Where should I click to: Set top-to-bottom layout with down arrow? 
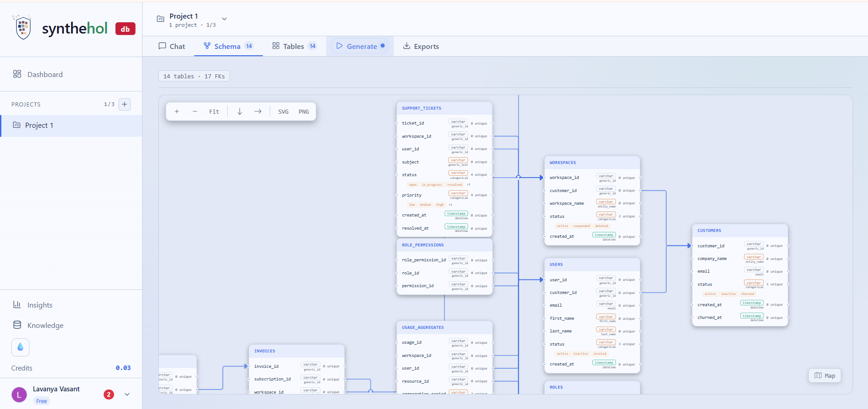(240, 111)
